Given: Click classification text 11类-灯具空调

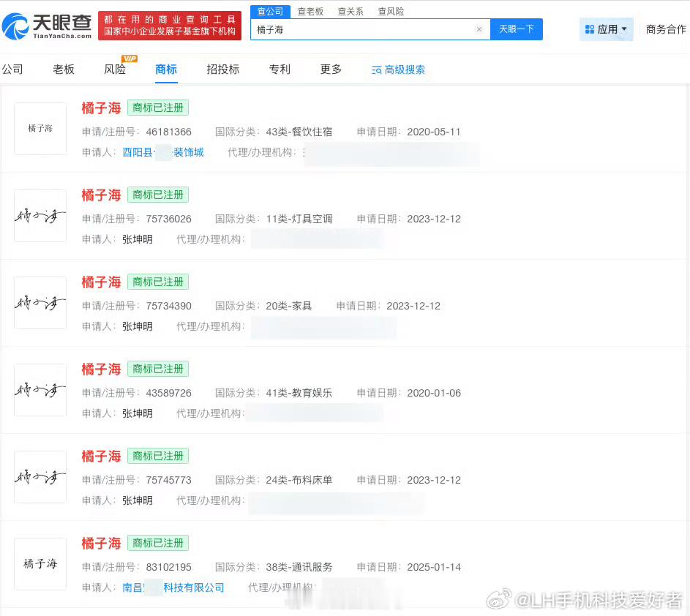Looking at the screenshot, I should click(x=299, y=219).
